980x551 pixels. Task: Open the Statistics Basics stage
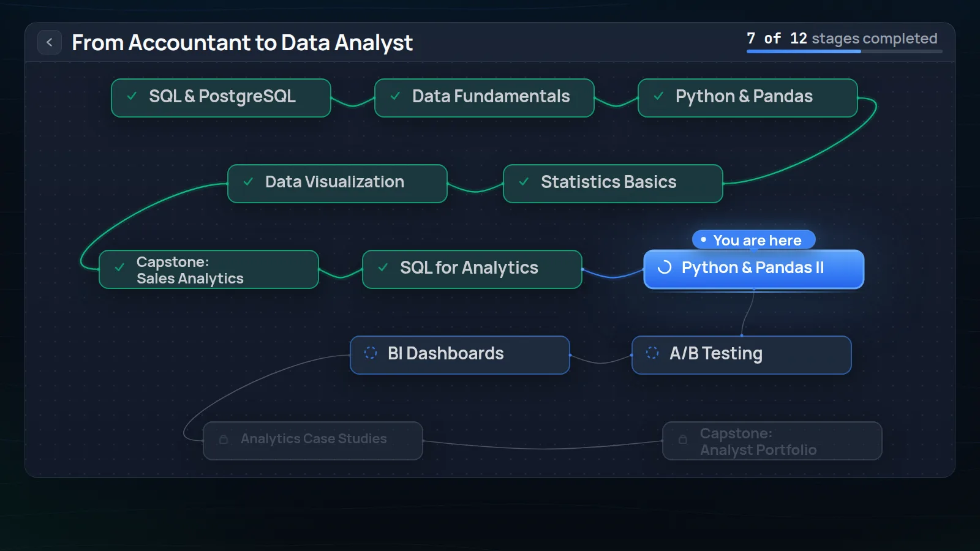pos(613,184)
